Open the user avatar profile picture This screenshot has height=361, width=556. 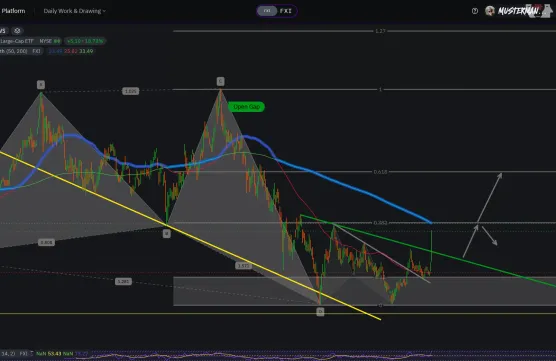pyautogui.click(x=490, y=11)
